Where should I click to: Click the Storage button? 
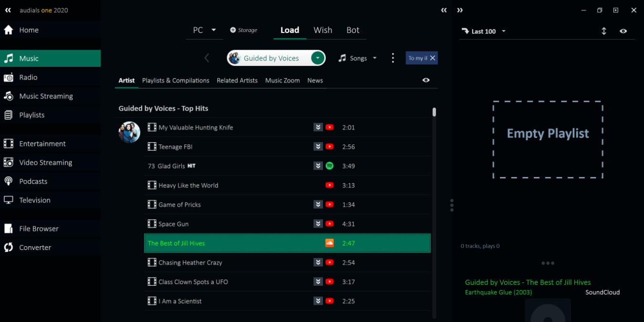pos(244,30)
